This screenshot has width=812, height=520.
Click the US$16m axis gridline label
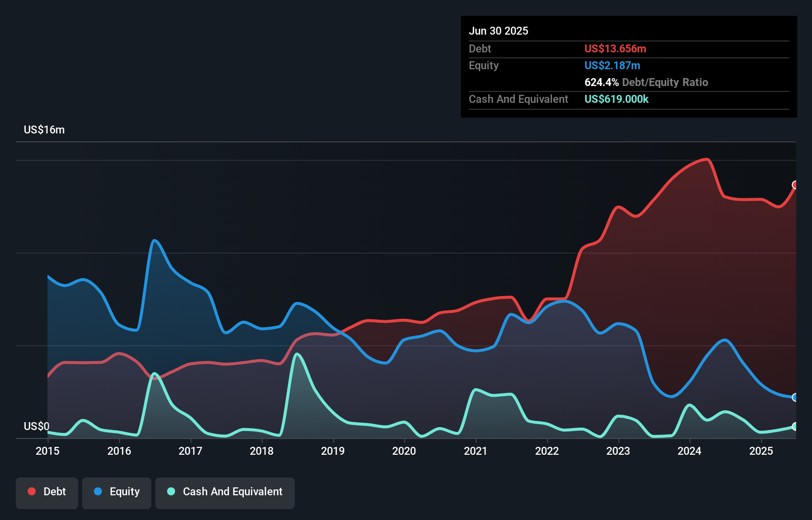click(x=44, y=130)
